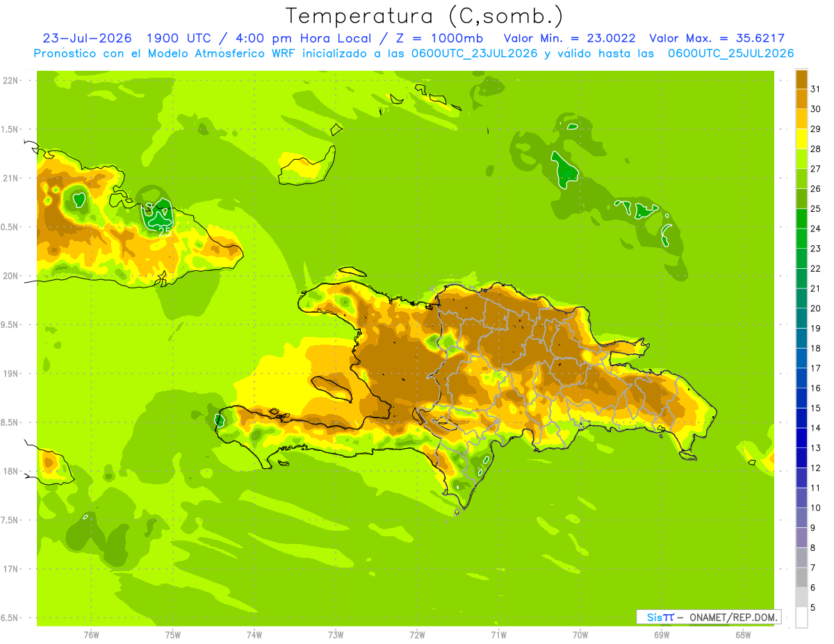Viewport: 834px width, 644px height.
Task: Click the '69W' longitude label
Action: pyautogui.click(x=662, y=635)
